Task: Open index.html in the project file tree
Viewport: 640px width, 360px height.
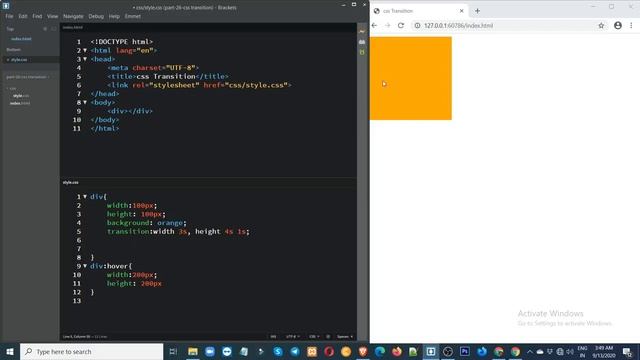Action: (20, 103)
